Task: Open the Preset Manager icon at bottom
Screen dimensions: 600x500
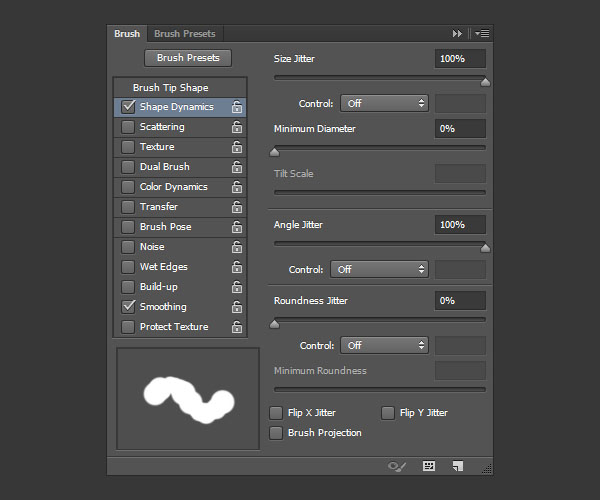Action: click(x=429, y=466)
